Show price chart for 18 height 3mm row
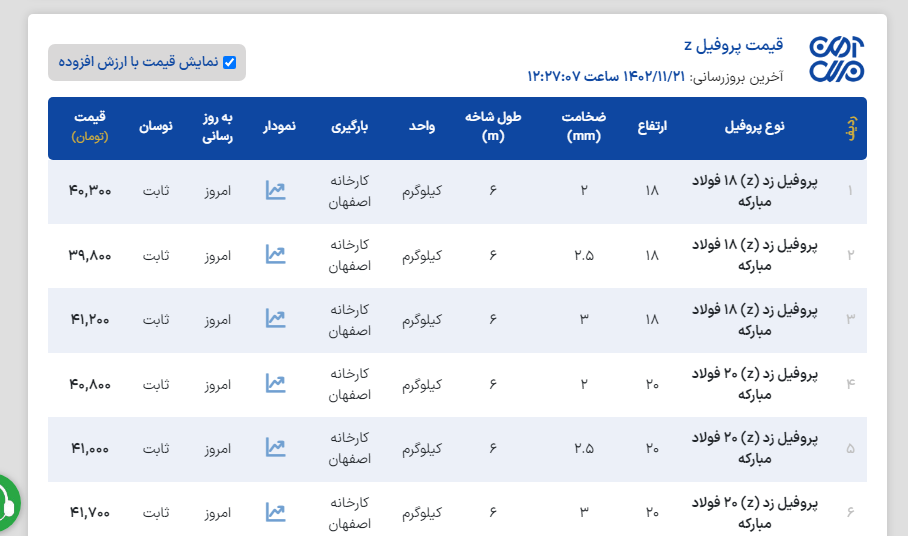Viewport: 908px width, 536px height. coord(276,318)
